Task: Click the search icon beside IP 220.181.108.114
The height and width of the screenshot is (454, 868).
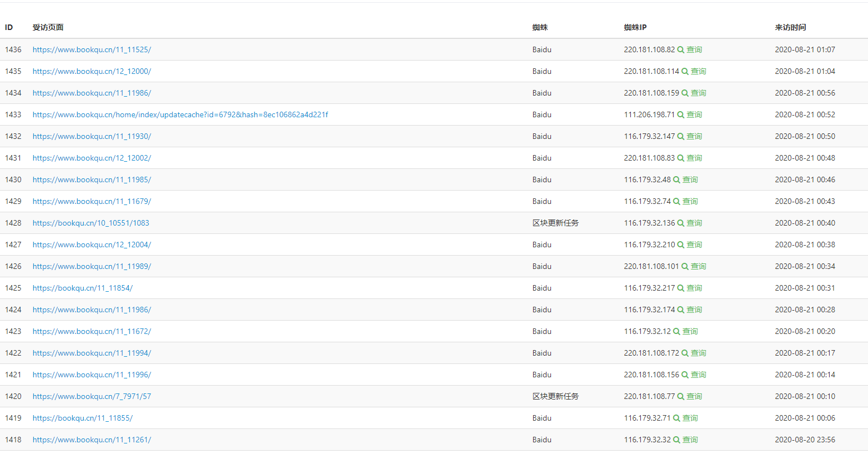Action: (x=685, y=72)
